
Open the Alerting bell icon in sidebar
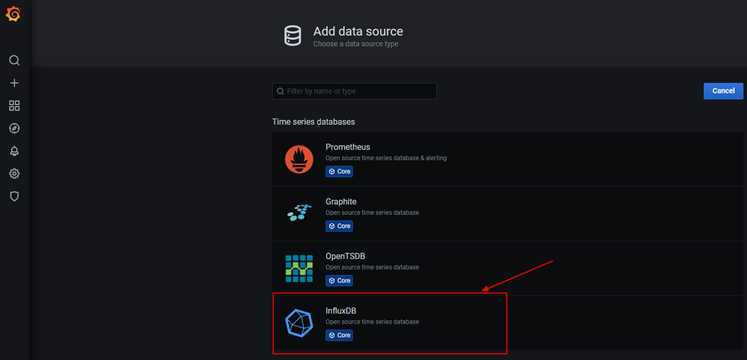[14, 151]
